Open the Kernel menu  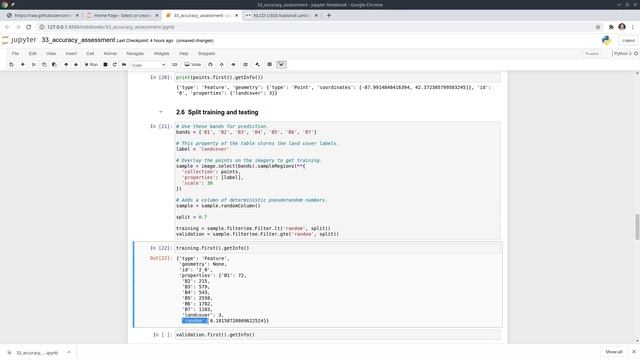pos(110,53)
